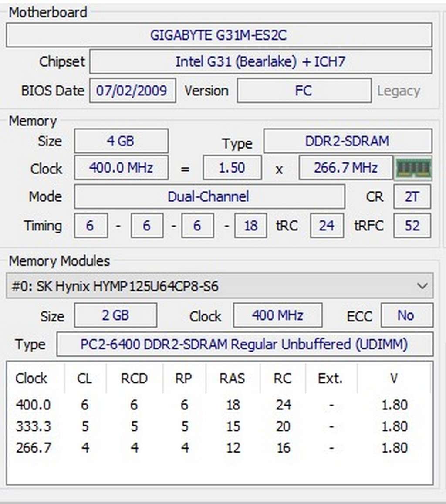Open the memory module selector dropdown
The width and height of the screenshot is (446, 504).
(x=421, y=286)
